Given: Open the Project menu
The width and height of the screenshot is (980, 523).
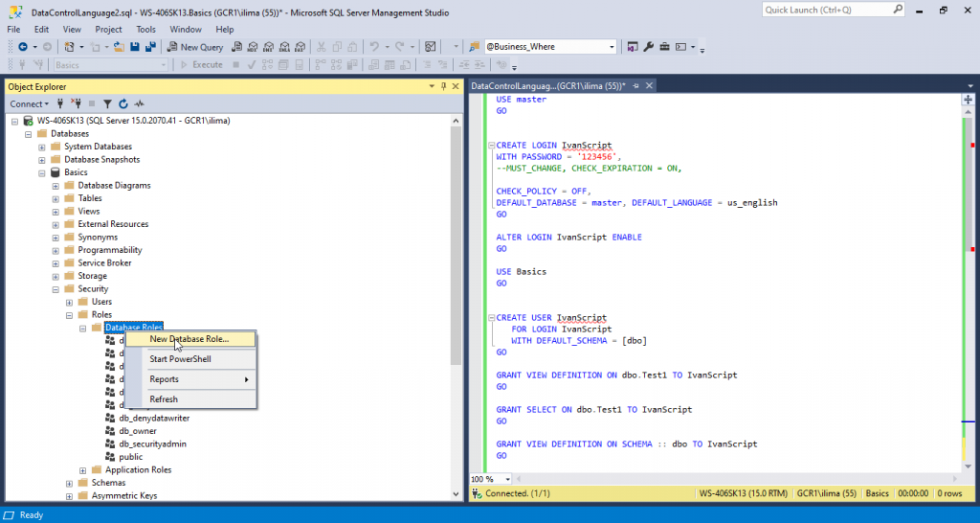Looking at the screenshot, I should coord(109,30).
